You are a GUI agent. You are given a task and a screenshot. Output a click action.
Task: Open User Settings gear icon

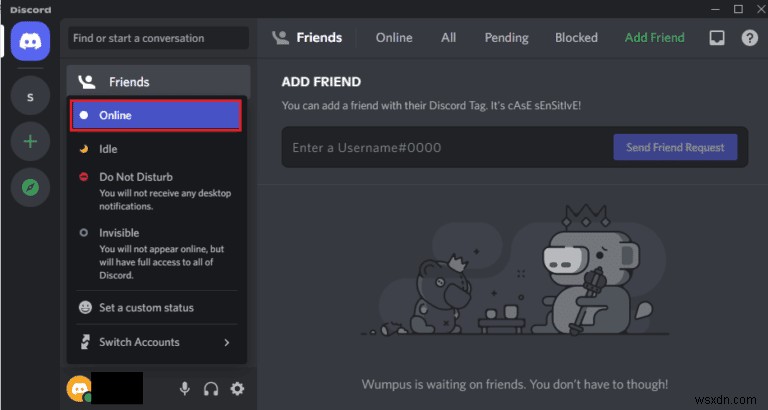[x=237, y=389]
